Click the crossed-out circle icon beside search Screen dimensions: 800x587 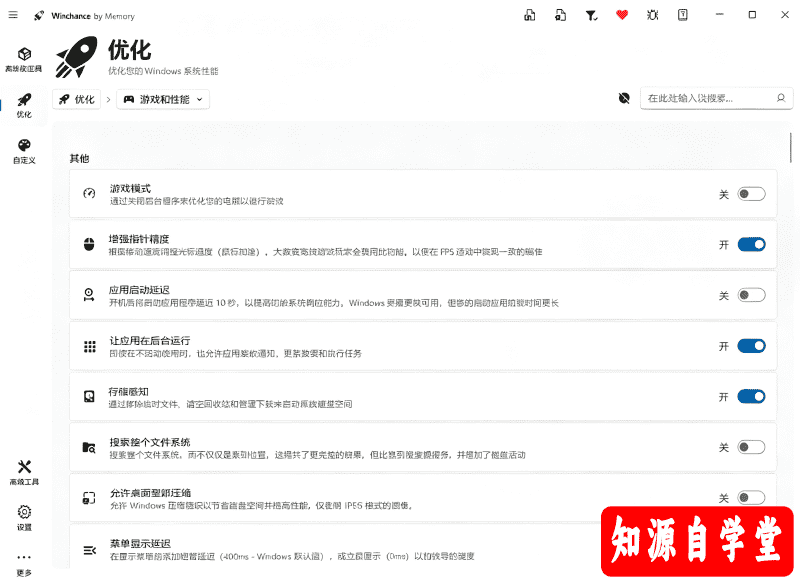tap(624, 98)
